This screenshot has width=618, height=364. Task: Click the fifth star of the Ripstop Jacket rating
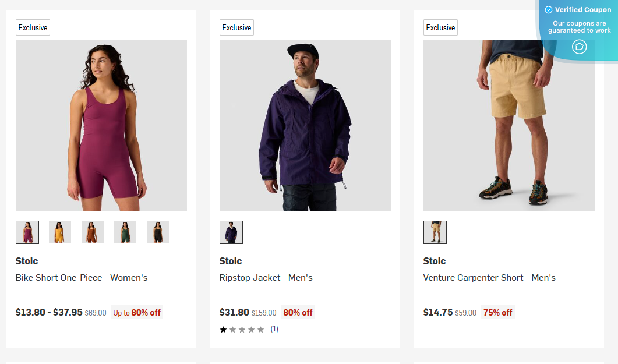click(260, 329)
